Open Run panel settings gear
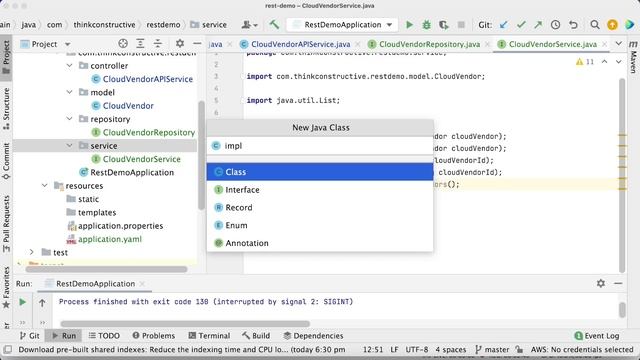 (x=600, y=283)
